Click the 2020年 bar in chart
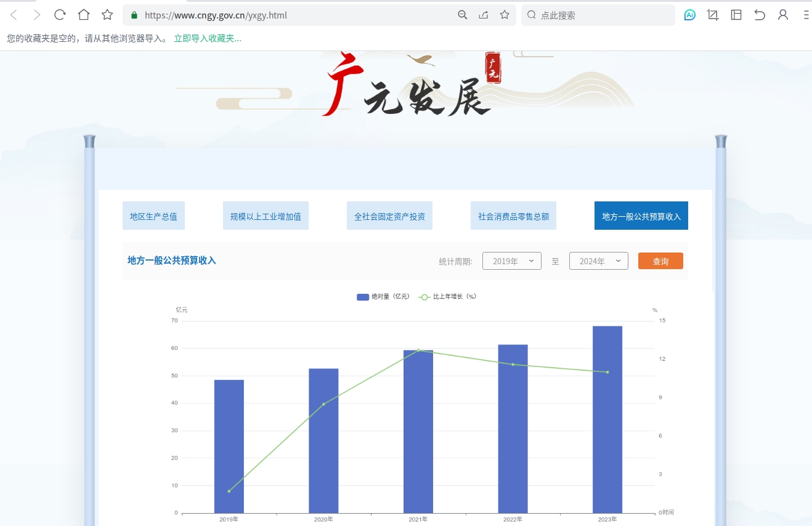This screenshot has height=526, width=812. tap(323, 440)
